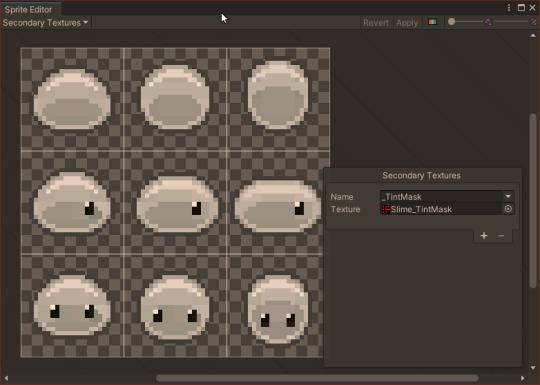This screenshot has width=540, height=385.
Task: Click the horizontal scrollbar at the bottom
Action: pos(317,378)
